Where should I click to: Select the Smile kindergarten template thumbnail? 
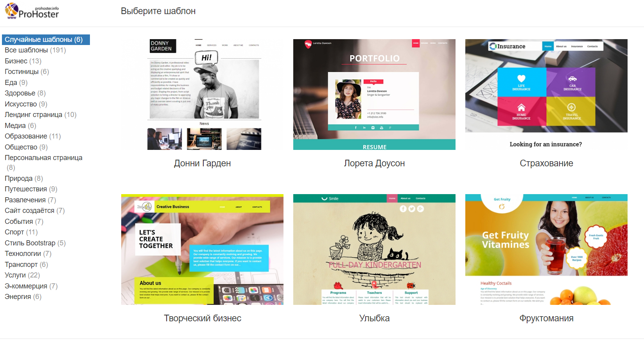click(x=374, y=249)
